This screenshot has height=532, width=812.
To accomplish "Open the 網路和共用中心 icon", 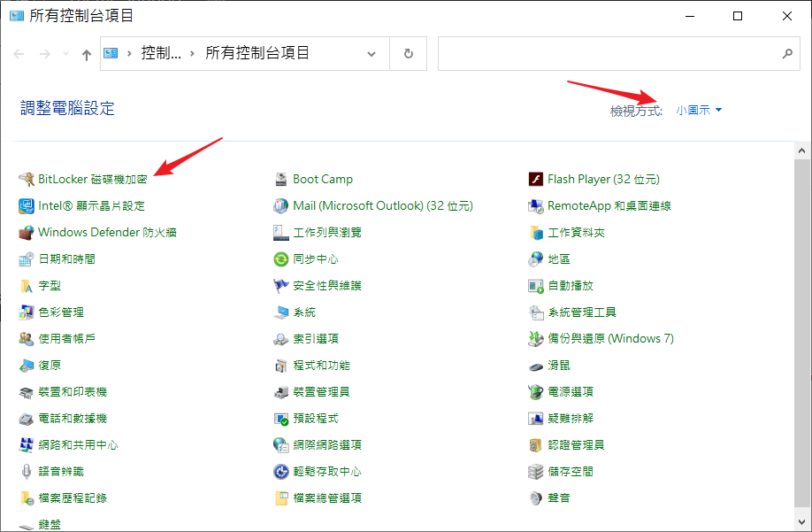I will [27, 445].
